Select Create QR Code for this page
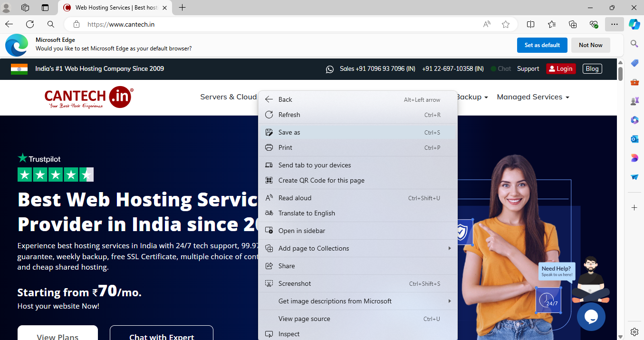 (357, 180)
